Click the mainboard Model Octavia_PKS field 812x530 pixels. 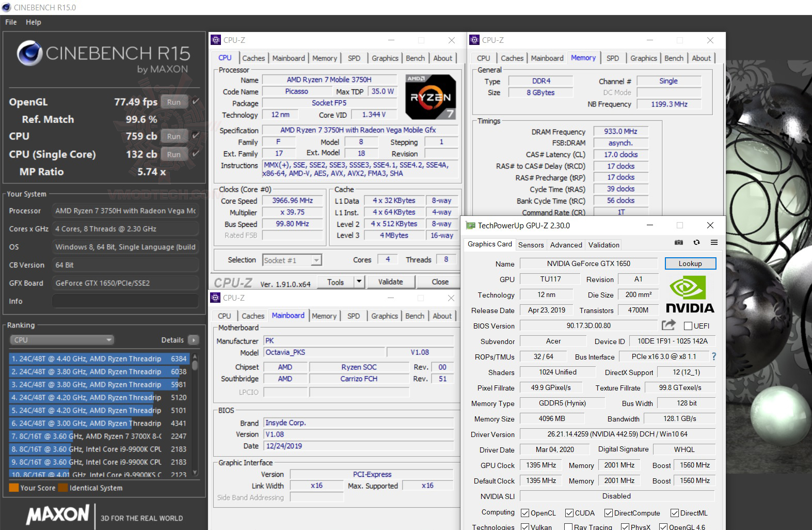(x=324, y=352)
